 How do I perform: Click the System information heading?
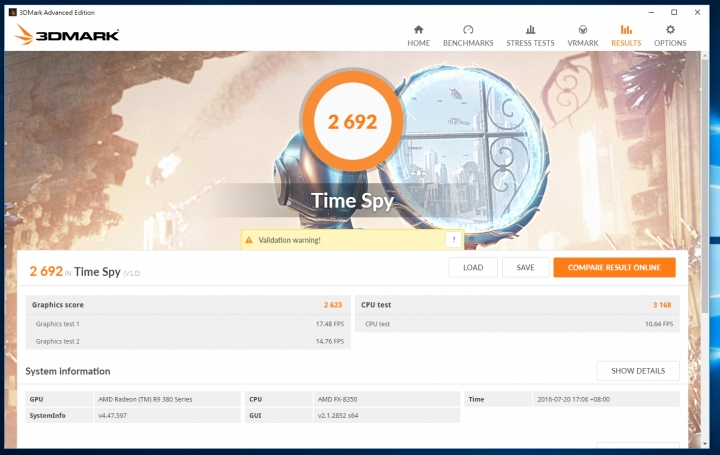(68, 371)
